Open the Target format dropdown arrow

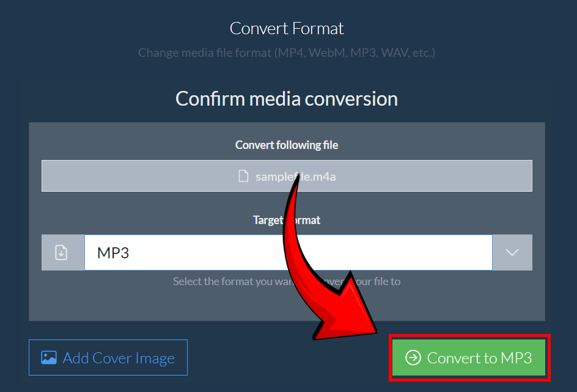(512, 252)
